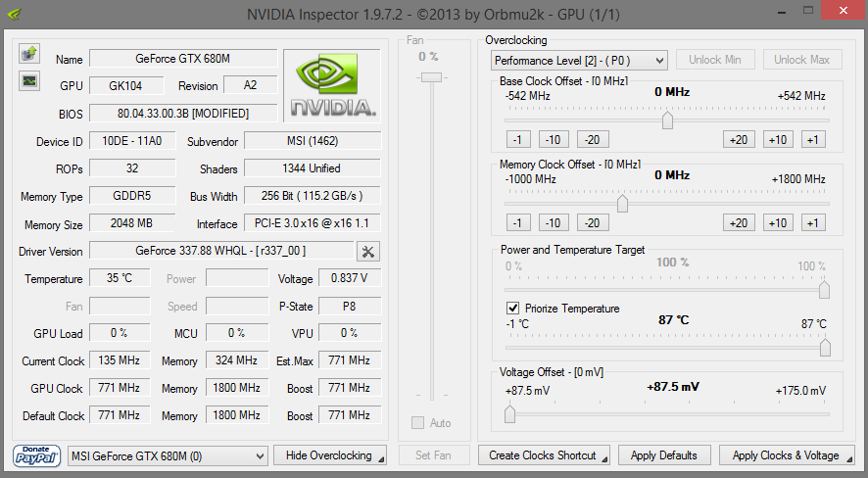Click -1 under Memory Clock Offset
868x478 pixels.
pos(518,223)
